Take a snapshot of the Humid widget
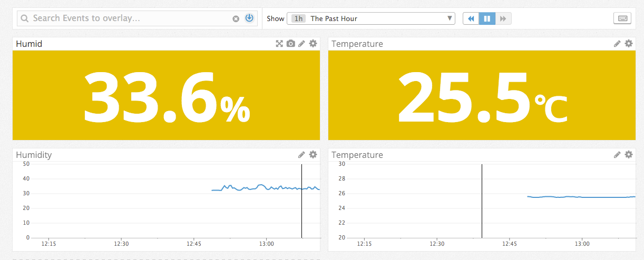The width and height of the screenshot is (644, 260). 290,44
